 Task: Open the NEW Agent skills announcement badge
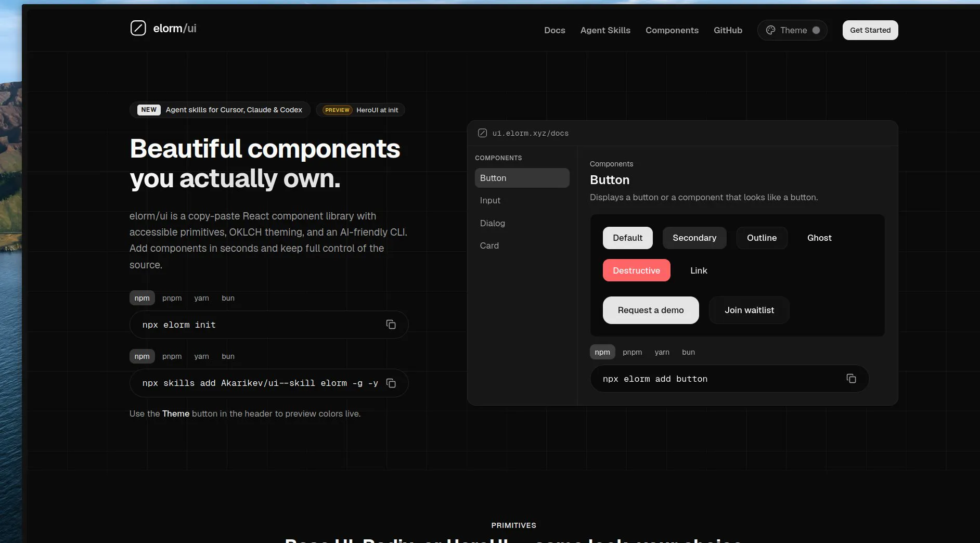(x=220, y=110)
